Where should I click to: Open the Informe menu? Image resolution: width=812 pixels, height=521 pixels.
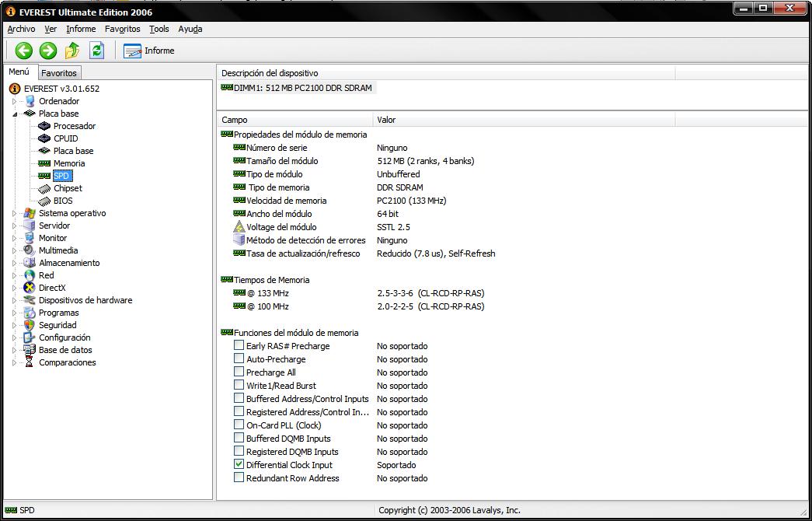tap(81, 29)
